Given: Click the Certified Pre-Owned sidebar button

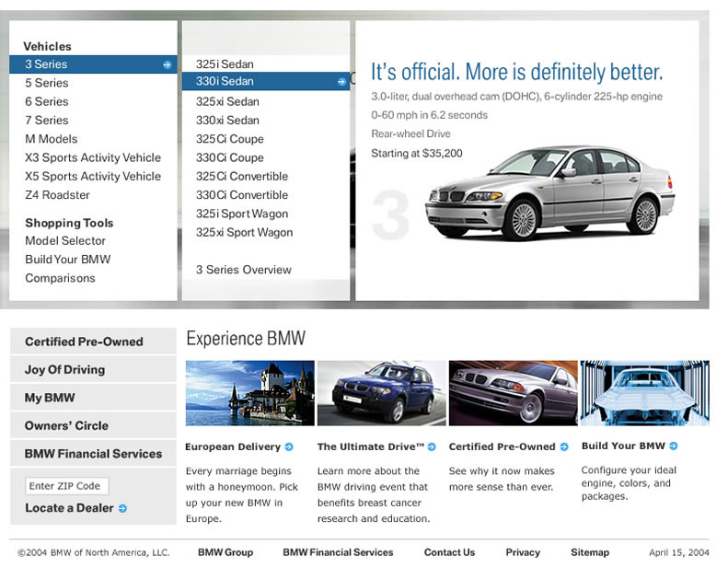Looking at the screenshot, I should (93, 342).
